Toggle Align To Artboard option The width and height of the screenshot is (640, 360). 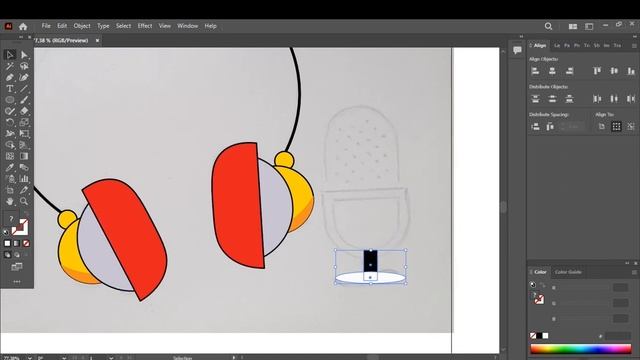[x=602, y=127]
